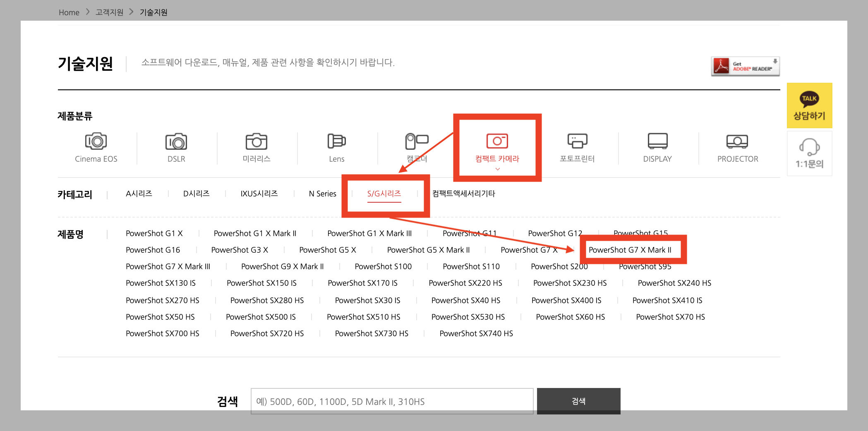Viewport: 868px width, 431px height.
Task: Focus the product search input field
Action: click(392, 401)
